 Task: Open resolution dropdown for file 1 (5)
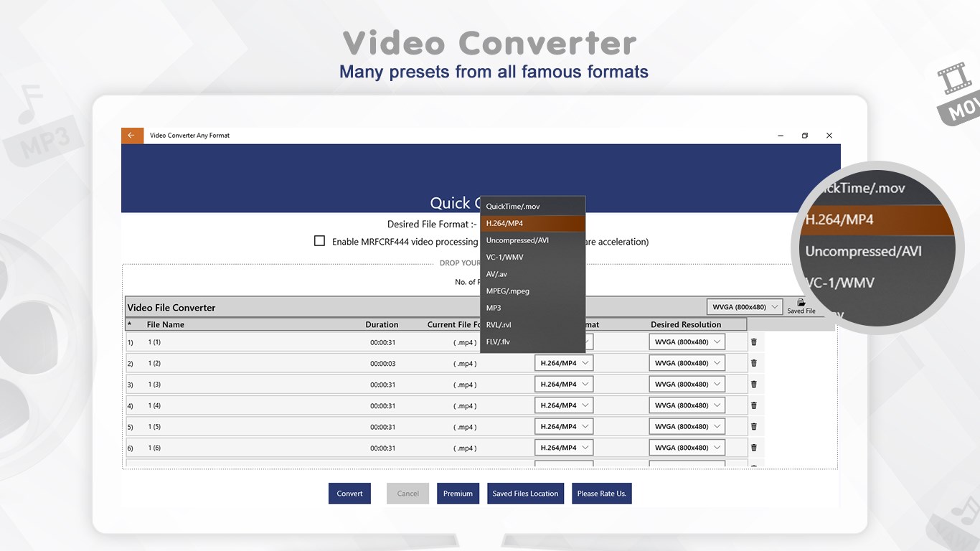coord(687,426)
